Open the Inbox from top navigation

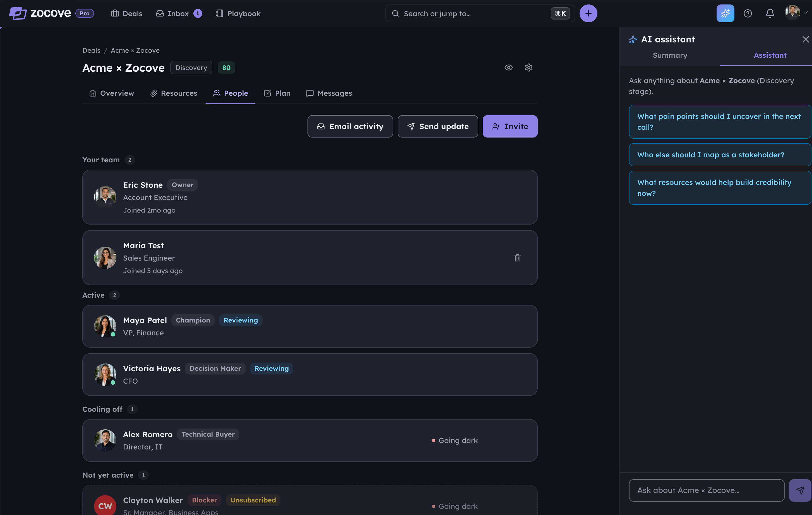tap(179, 13)
